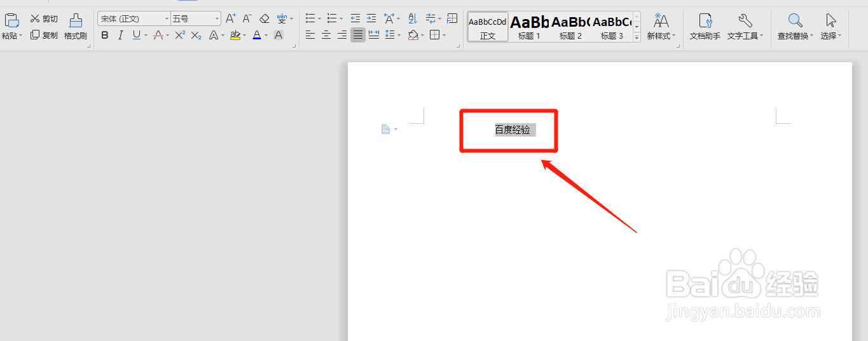The image size is (868, 341).
Task: Decrease font size with A- icon
Action: (x=247, y=18)
